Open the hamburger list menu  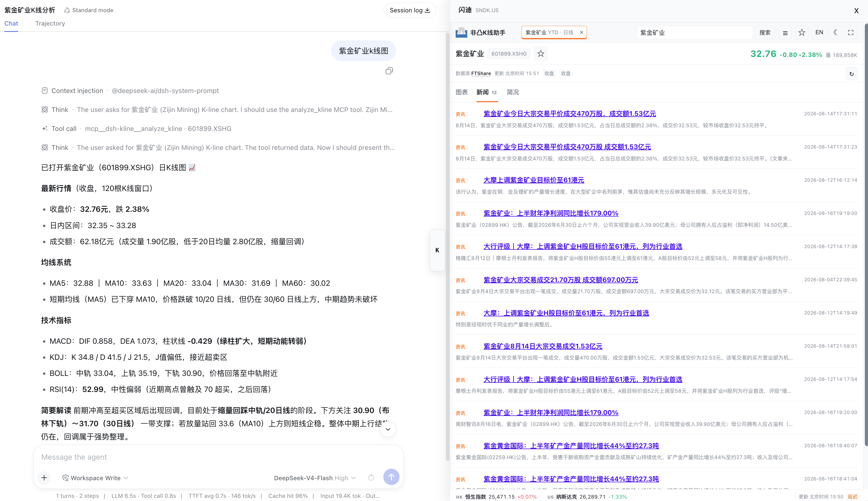click(785, 33)
